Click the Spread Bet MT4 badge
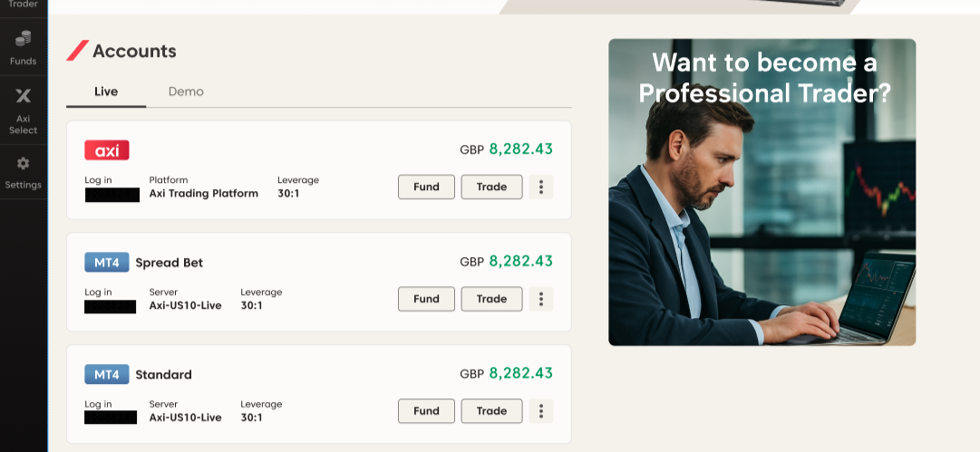 click(x=107, y=263)
